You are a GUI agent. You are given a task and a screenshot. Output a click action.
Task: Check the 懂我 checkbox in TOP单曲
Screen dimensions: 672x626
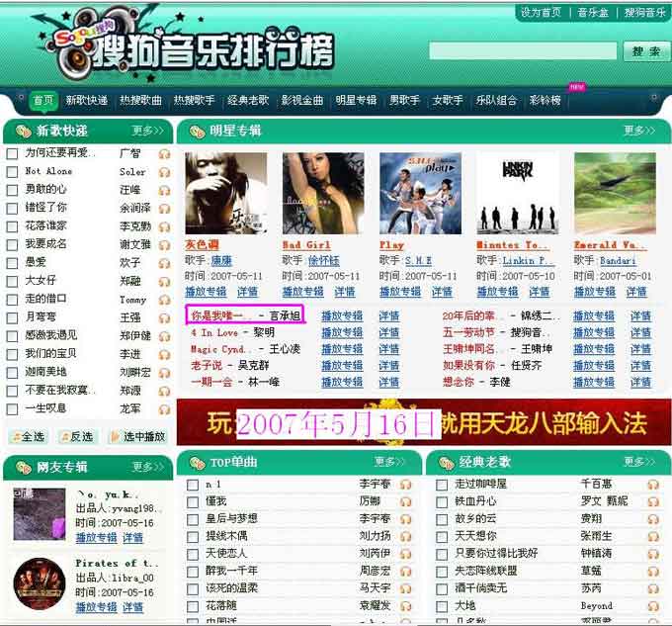pos(193,502)
